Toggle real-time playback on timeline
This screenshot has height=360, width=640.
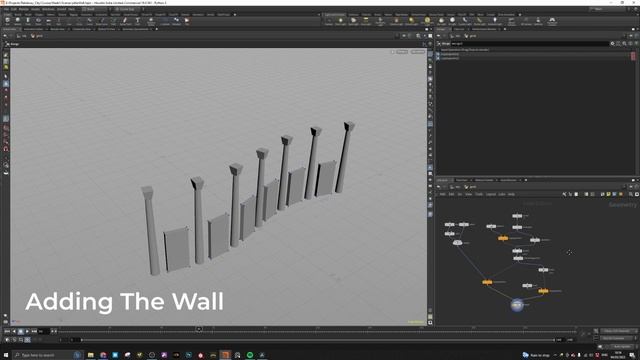tap(7, 340)
